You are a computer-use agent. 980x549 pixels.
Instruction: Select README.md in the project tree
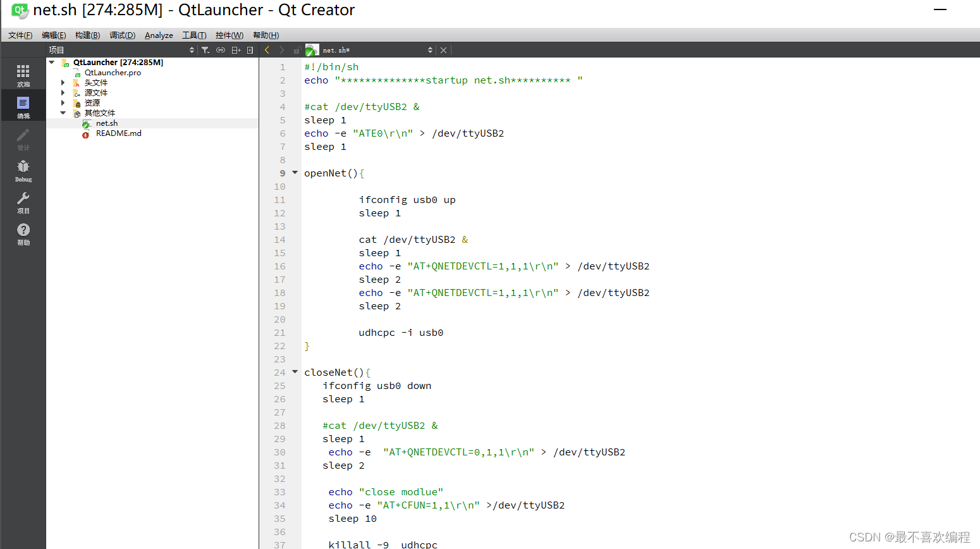coord(118,133)
